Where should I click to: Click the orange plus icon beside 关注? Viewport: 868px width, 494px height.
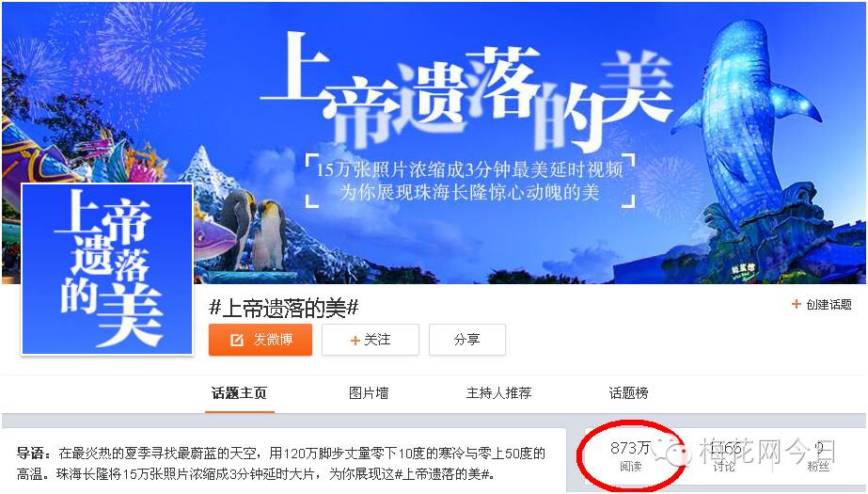[x=355, y=341]
